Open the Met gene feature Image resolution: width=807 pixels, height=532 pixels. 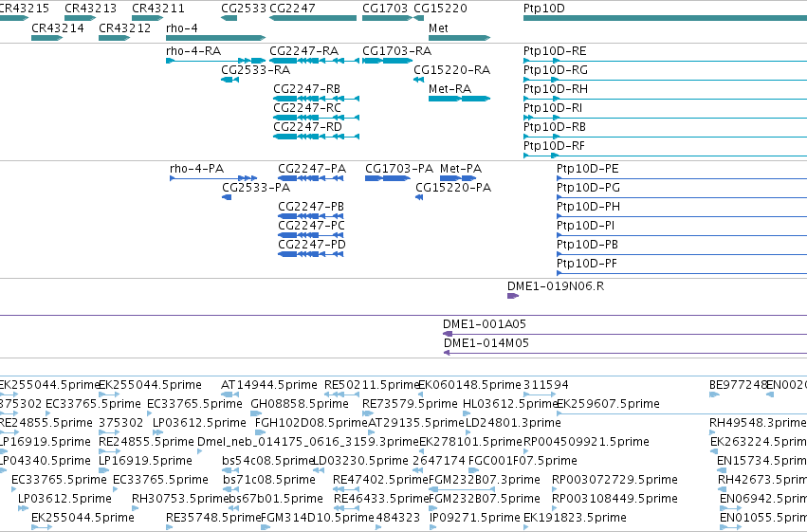coord(459,38)
